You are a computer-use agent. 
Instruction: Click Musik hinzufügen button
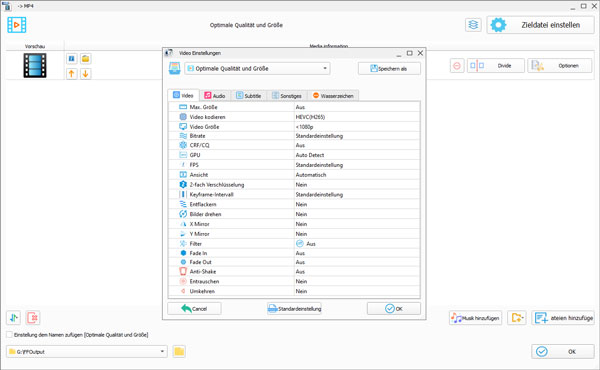[475, 318]
